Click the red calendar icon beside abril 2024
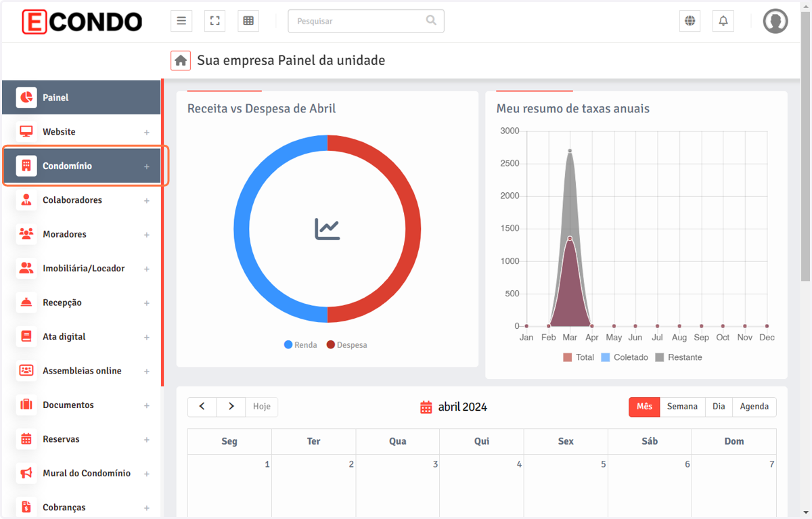The height and width of the screenshot is (519, 812). [x=426, y=407]
